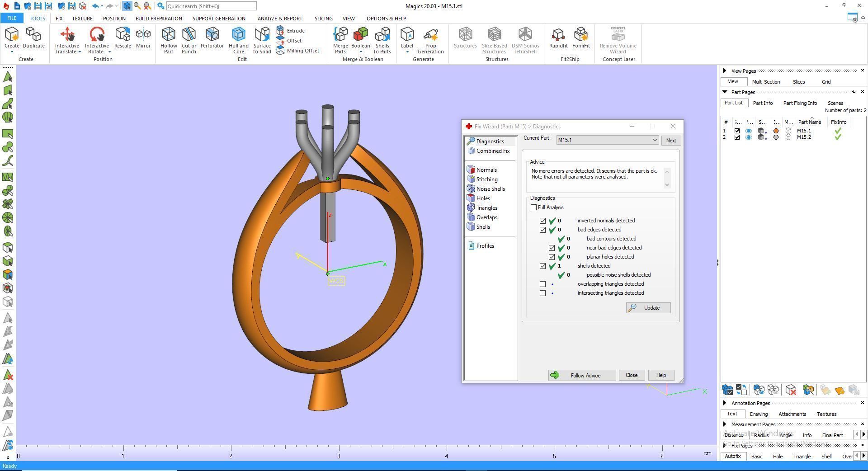This screenshot has height=471, width=868.
Task: Open the FIX ribbon tab
Action: [x=59, y=19]
